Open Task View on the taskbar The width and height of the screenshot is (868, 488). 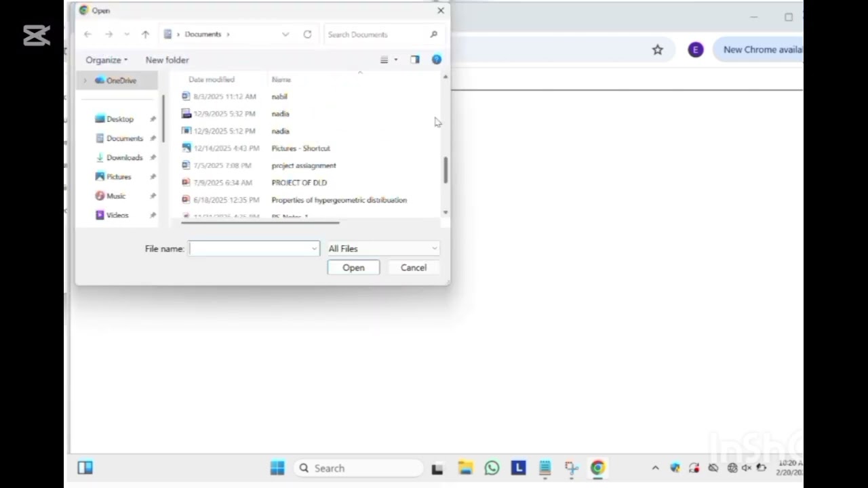(x=437, y=468)
